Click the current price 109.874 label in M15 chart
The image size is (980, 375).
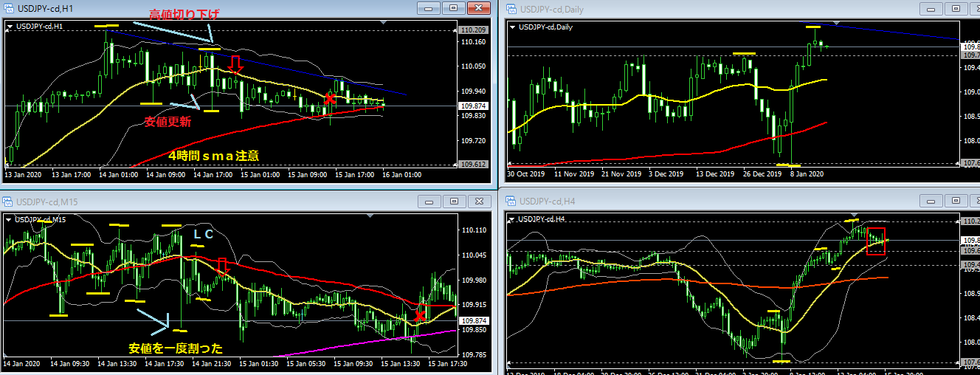[x=472, y=320]
